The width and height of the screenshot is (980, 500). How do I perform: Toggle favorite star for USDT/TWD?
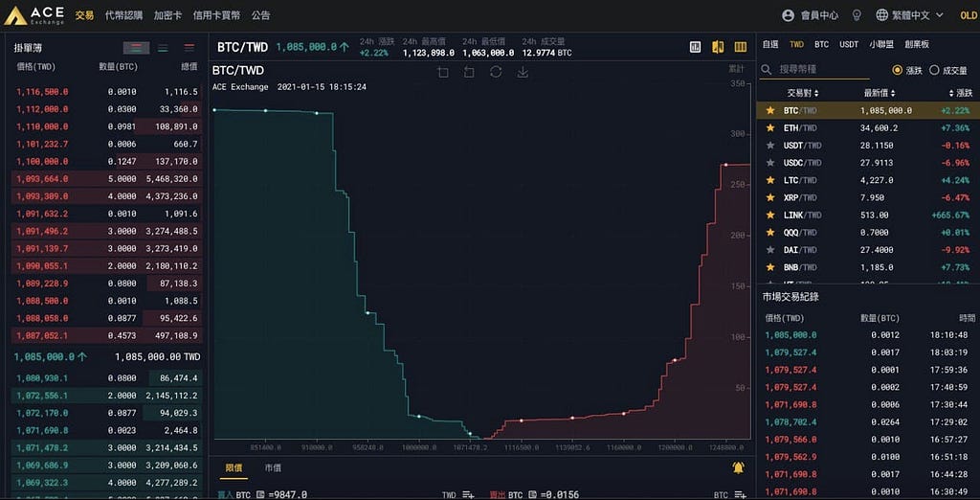pyautogui.click(x=770, y=146)
